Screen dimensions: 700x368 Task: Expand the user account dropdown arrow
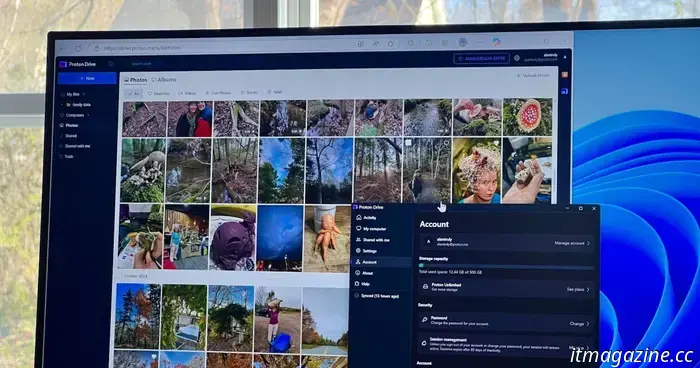[x=565, y=57]
